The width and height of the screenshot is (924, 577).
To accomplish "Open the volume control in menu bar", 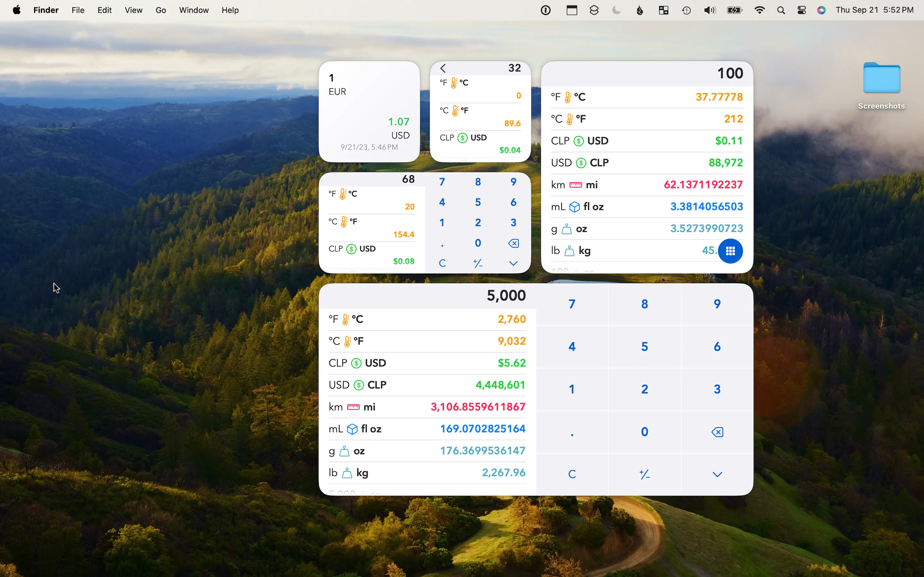I will click(x=709, y=10).
